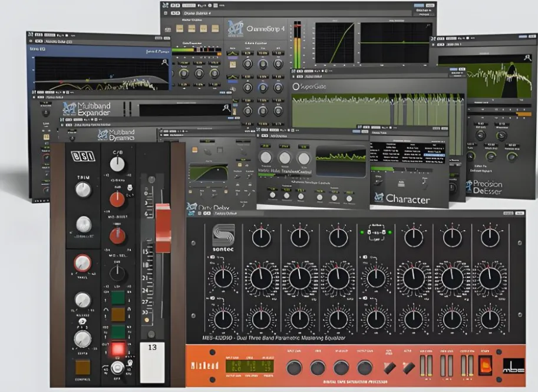Click the red-ringed knob on the BSI strip
538x392 pixels.
[x=82, y=263]
